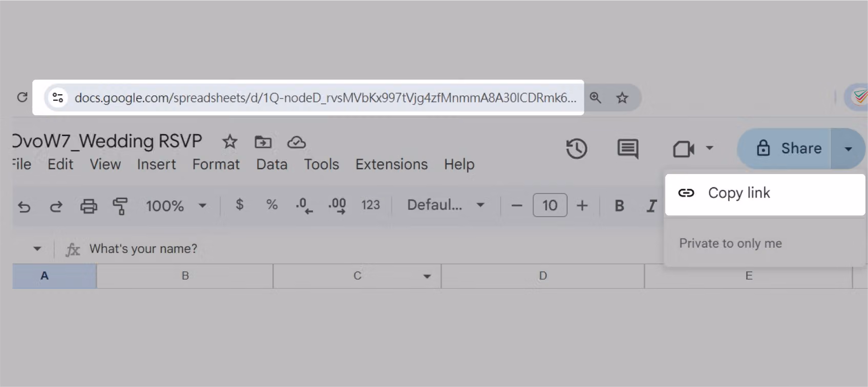
Task: Move the spreadsheet using the folder icon
Action: [x=263, y=142]
